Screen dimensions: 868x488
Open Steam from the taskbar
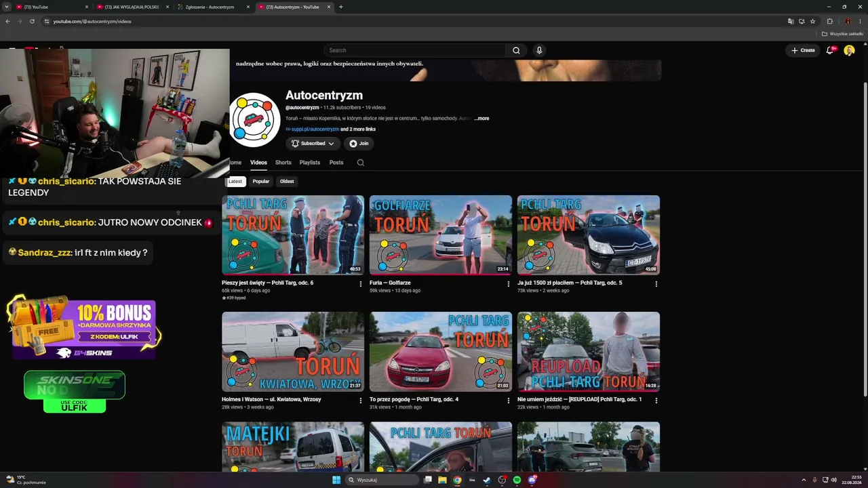487,480
